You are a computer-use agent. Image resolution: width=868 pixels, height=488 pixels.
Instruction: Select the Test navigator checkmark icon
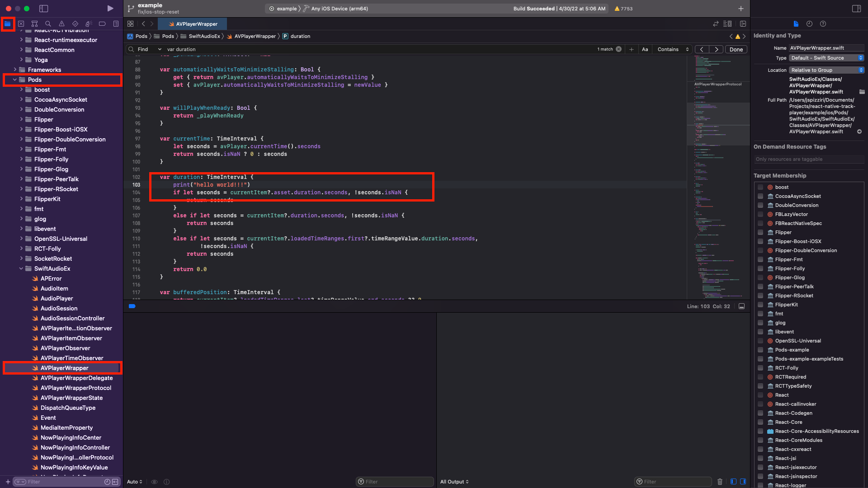click(75, 23)
